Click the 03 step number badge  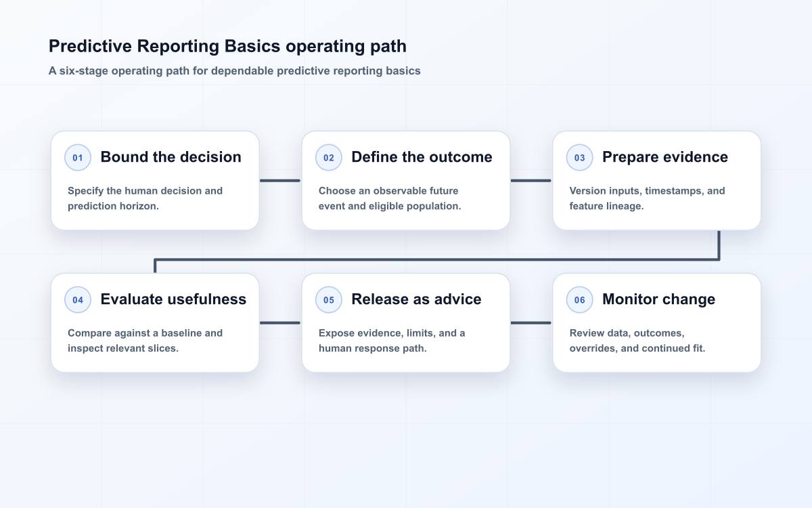coord(580,158)
